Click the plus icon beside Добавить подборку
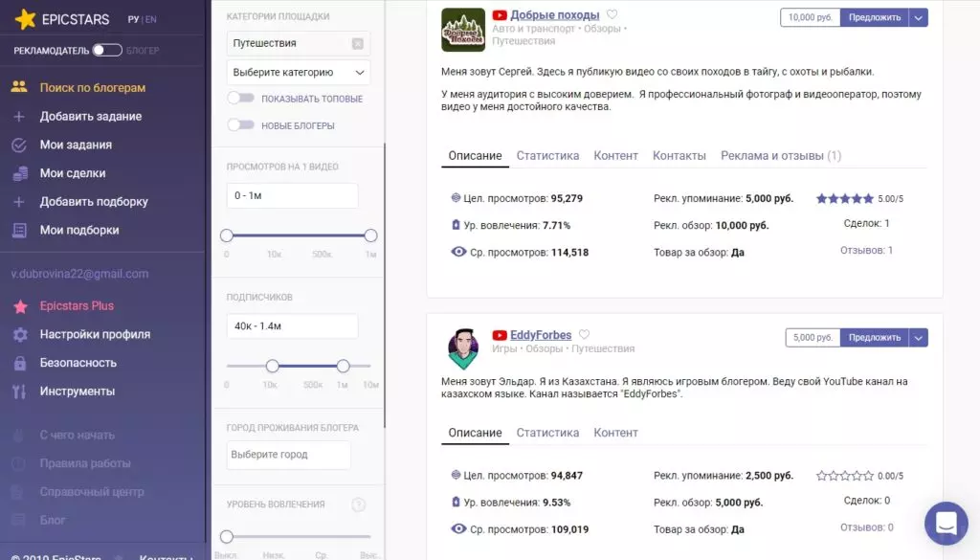 click(x=19, y=202)
